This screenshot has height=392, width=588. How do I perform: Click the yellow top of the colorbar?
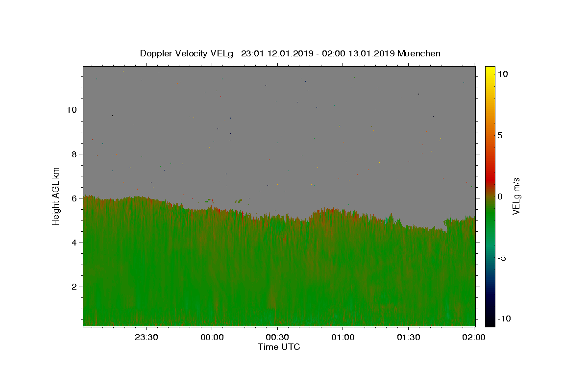pos(490,71)
